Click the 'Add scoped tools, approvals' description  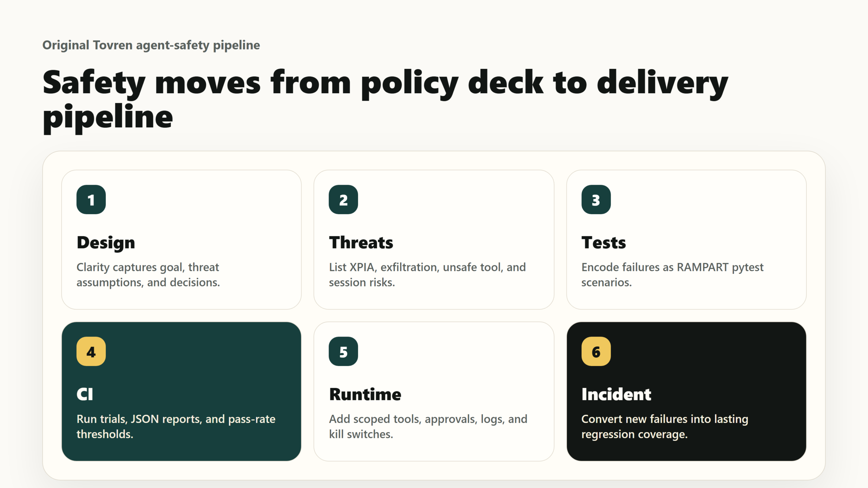click(x=428, y=427)
